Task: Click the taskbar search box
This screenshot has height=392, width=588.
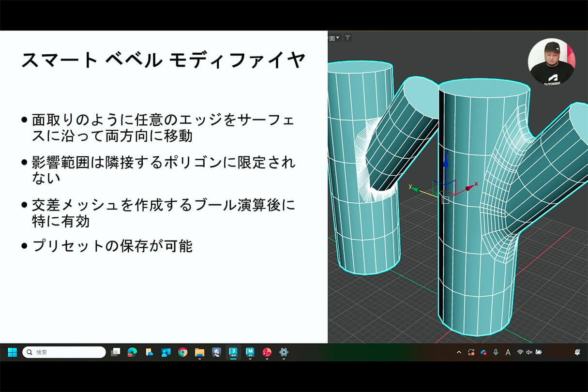Action: point(64,352)
